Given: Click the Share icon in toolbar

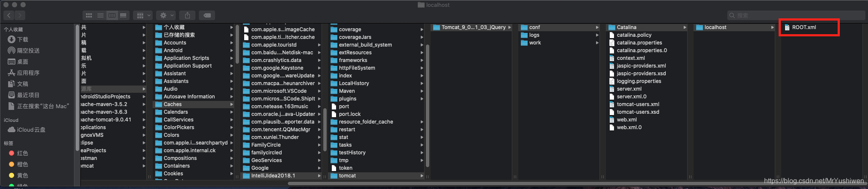Looking at the screenshot, I should (187, 15).
